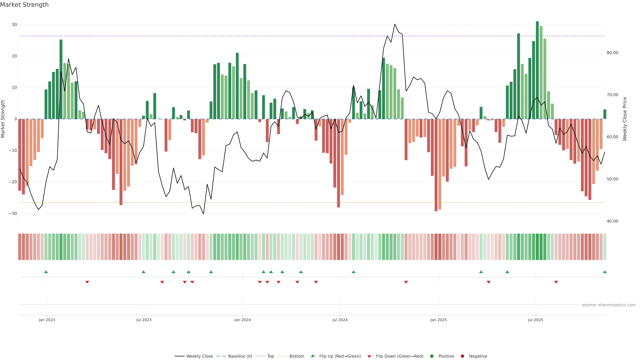Image resolution: width=644 pixels, height=362 pixels.
Task: Click the leftmost green flip-up triangle marker
Action: click(46, 272)
